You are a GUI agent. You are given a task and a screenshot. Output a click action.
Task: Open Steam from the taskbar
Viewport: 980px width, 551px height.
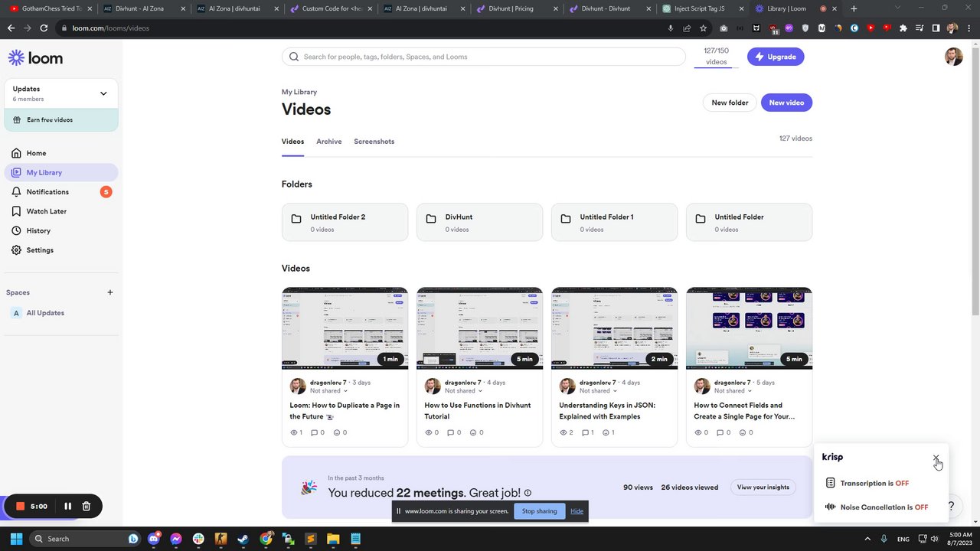243,539
